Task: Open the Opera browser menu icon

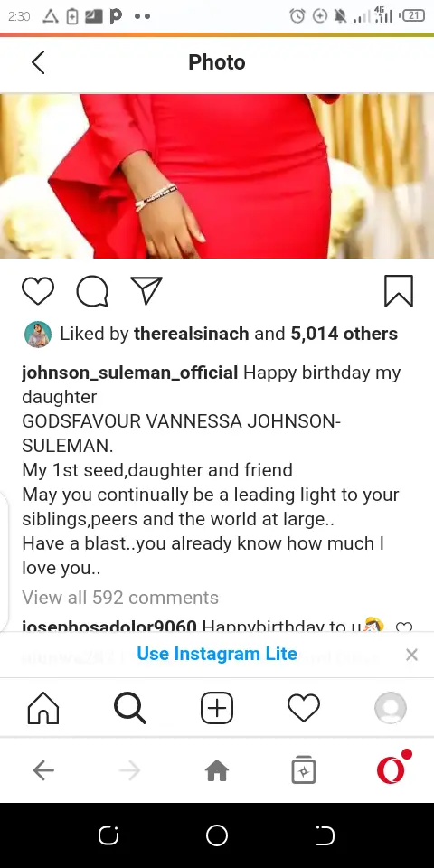Action: 394,768
